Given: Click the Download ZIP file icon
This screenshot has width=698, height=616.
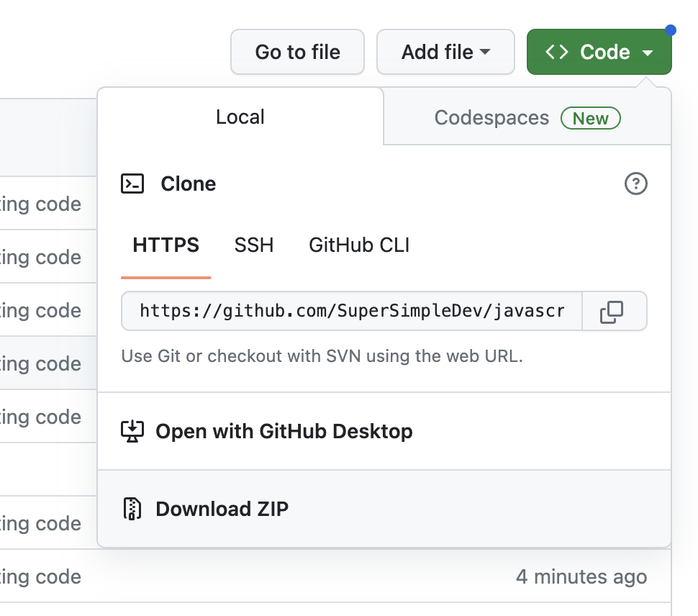Looking at the screenshot, I should coord(132,509).
